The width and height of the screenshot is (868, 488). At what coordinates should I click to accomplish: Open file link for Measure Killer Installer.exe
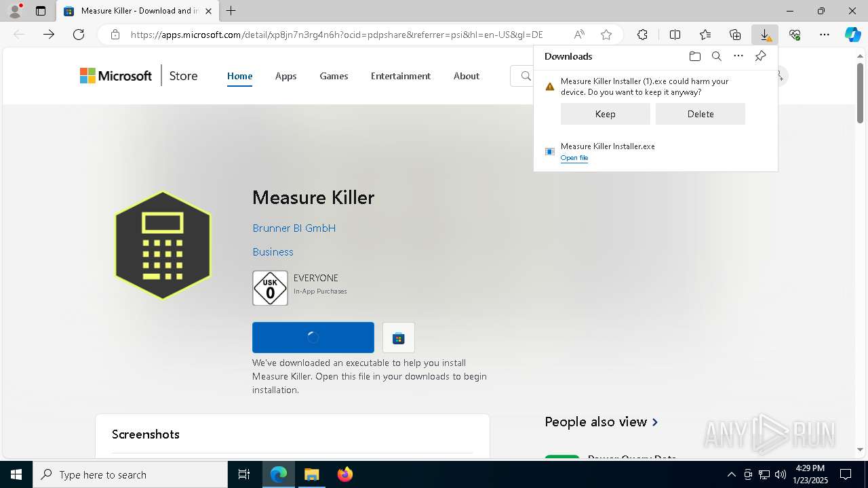574,158
